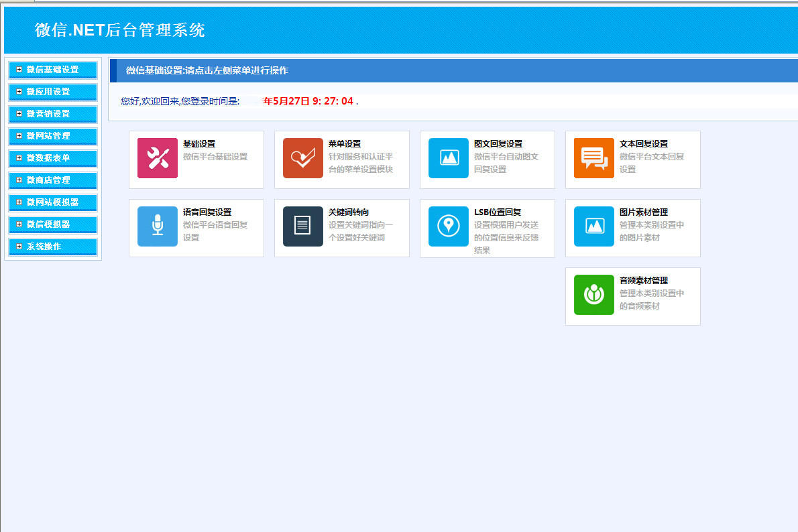
Task: Click the description 管理本类别设置中的音频素材
Action: pyautogui.click(x=652, y=300)
